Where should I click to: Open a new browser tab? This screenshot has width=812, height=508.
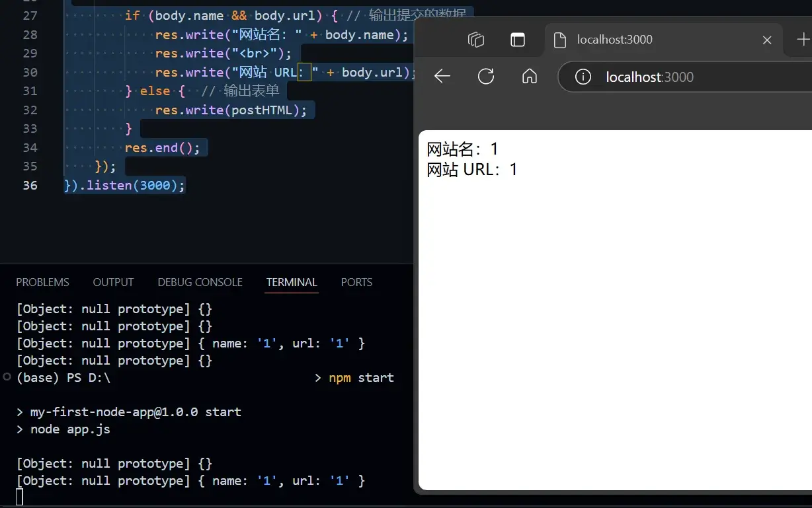coord(803,40)
